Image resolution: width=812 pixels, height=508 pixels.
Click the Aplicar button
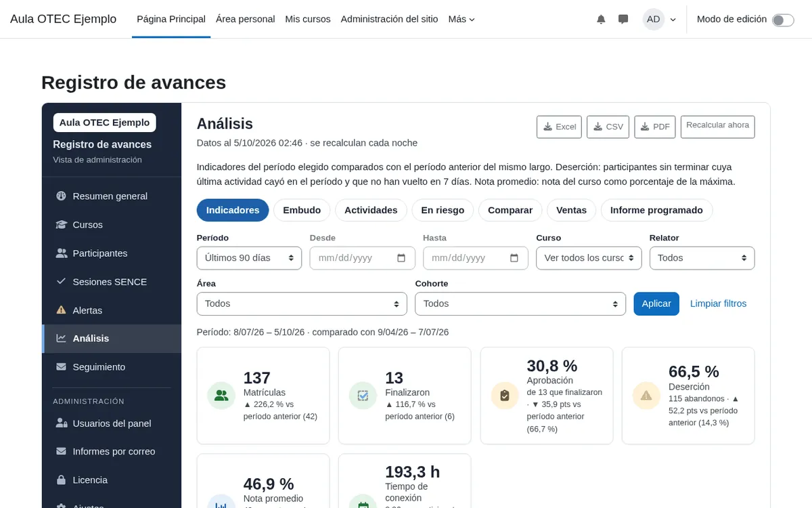[656, 304]
